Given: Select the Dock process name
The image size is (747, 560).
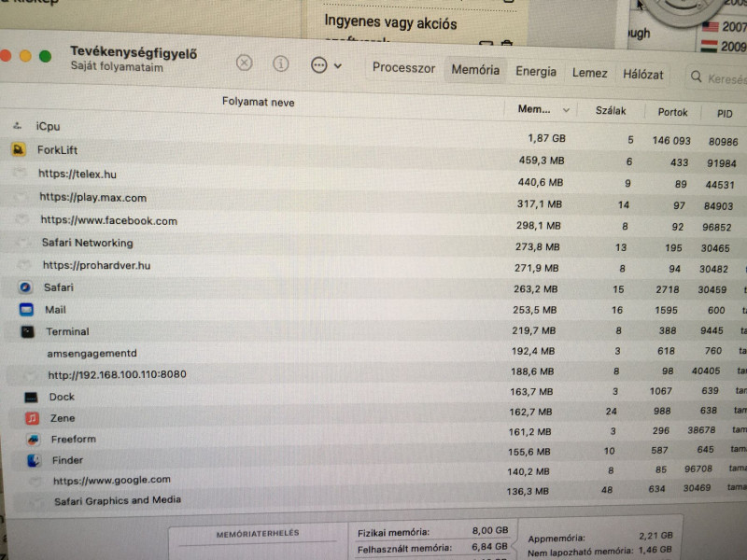Looking at the screenshot, I should point(62,397).
